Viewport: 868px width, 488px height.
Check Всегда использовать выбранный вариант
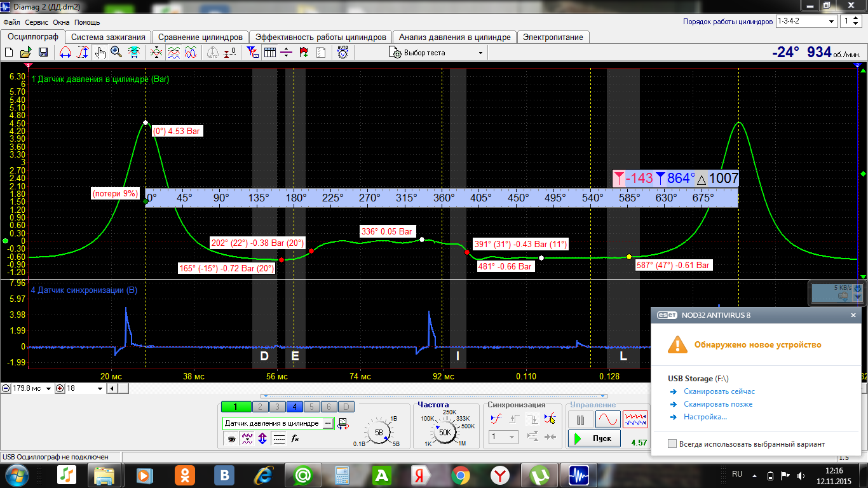coord(672,444)
